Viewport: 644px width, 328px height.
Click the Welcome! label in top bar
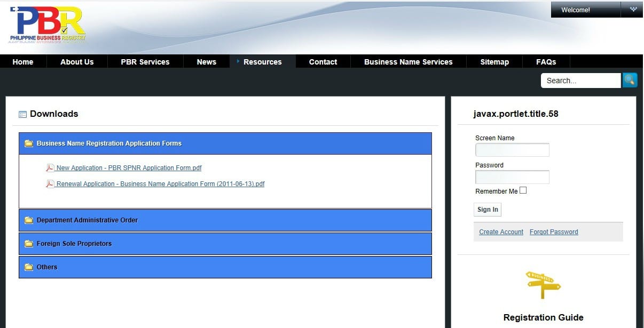coord(576,10)
